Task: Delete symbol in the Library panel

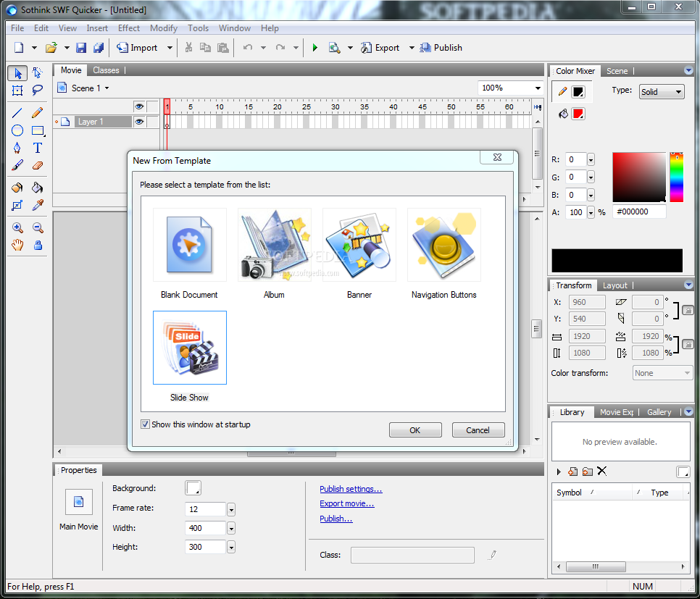Action: point(601,471)
